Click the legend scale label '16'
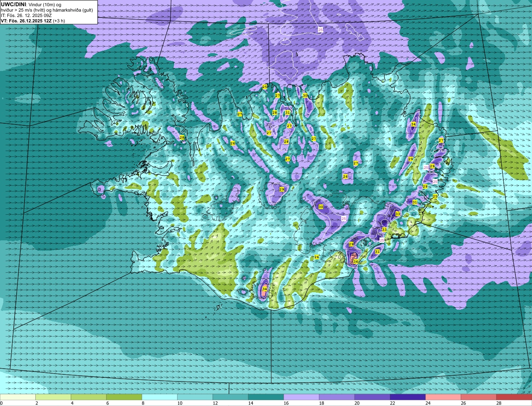This screenshot has height=406, width=532. tap(286, 403)
